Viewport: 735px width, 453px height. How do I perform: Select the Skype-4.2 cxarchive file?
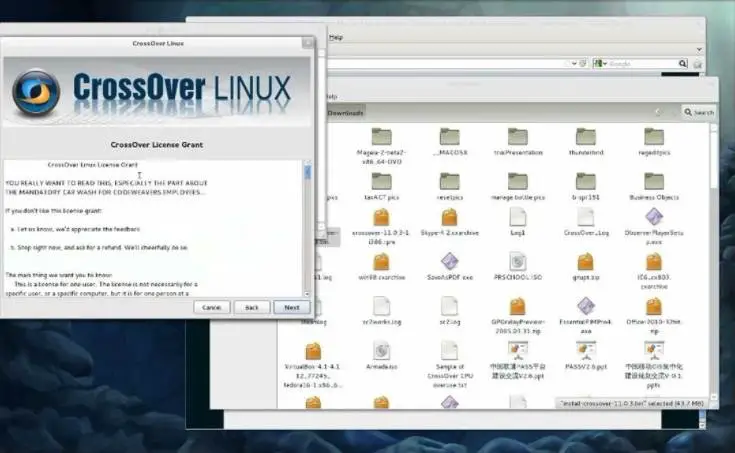pos(450,222)
